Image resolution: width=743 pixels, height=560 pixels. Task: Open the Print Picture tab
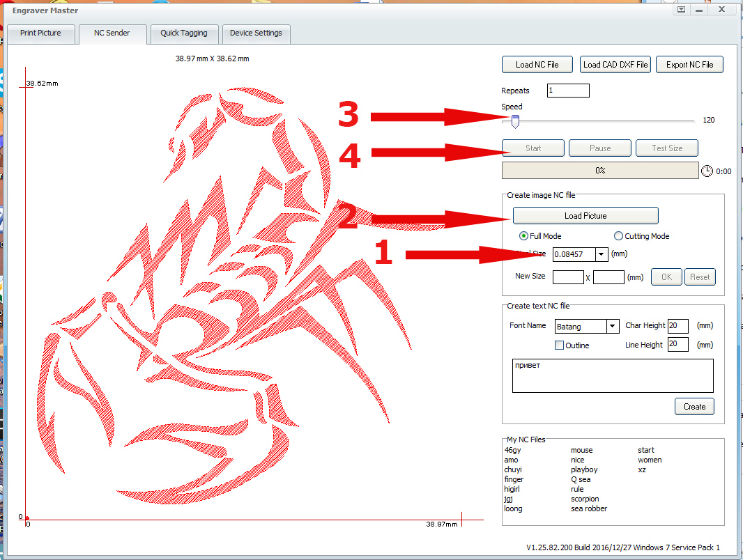coord(40,33)
